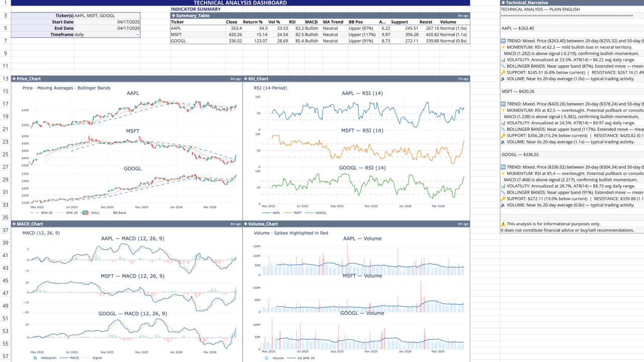Viewport: 644px width, 362px height.
Task: Click the speaker volume icon for GOOGL
Action: pos(503,205)
